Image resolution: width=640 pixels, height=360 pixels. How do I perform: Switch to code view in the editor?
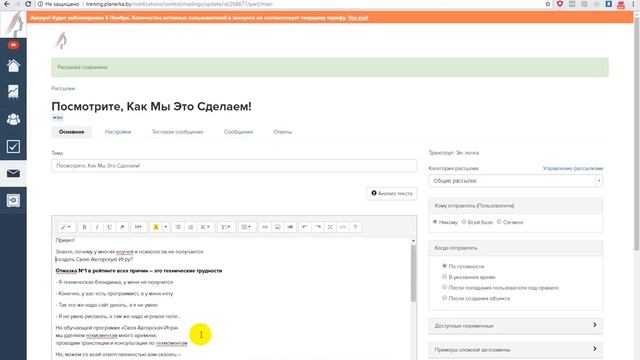pos(343,227)
